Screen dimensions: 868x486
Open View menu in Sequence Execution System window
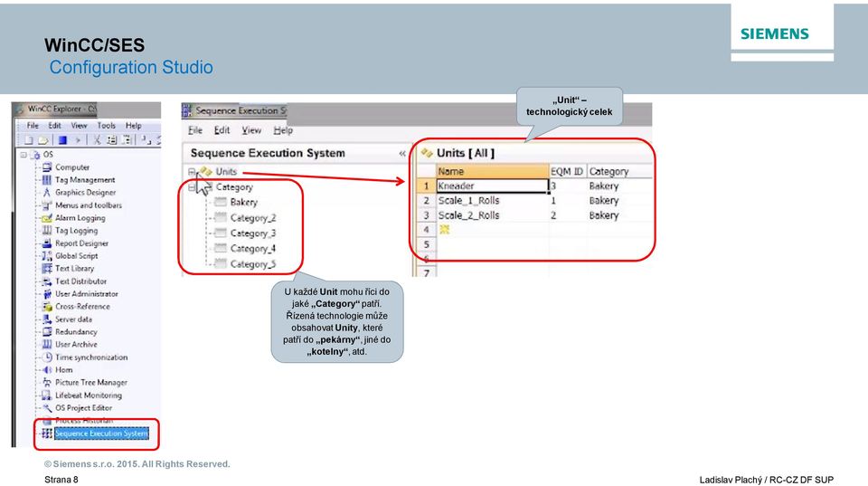251,130
